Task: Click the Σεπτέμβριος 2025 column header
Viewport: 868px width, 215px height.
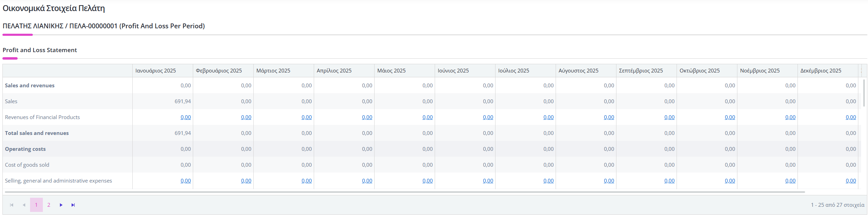Action: point(647,71)
